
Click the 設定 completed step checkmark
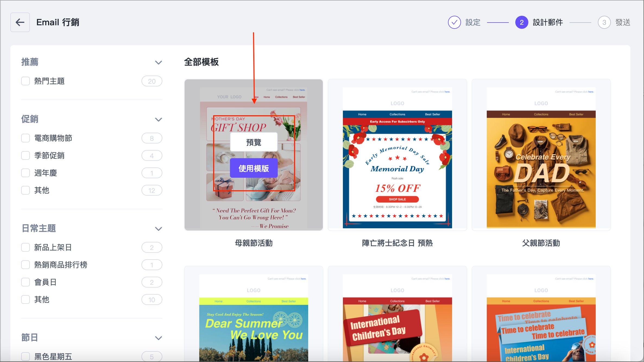(454, 22)
